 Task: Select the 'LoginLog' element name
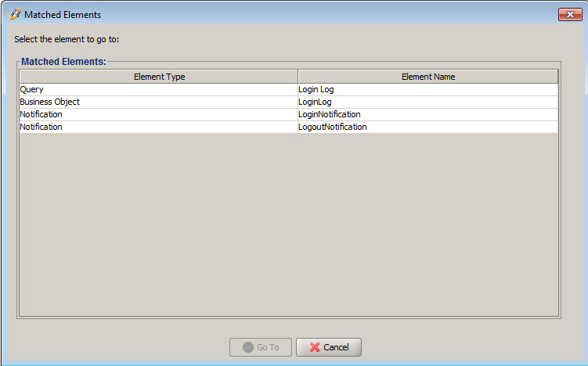click(x=427, y=102)
